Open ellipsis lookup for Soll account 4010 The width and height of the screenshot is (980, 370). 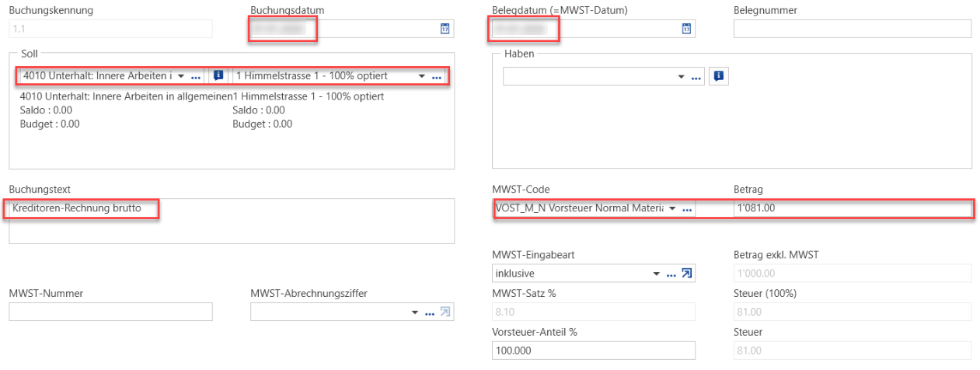196,77
